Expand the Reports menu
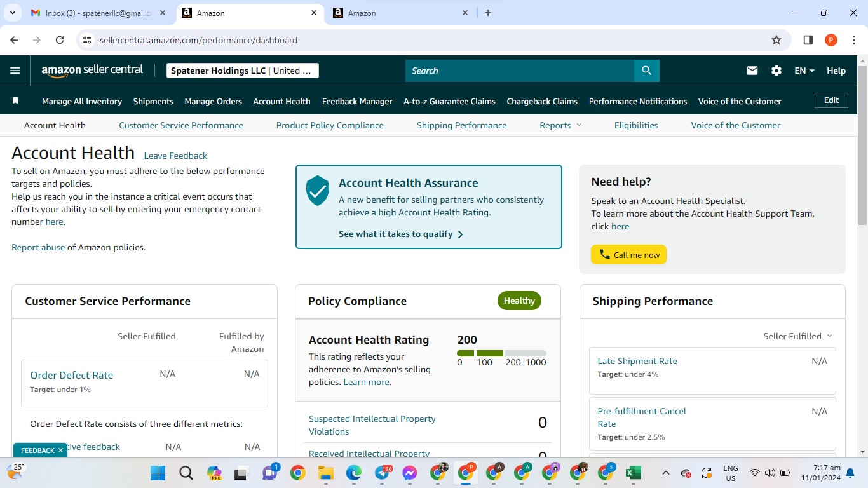Viewport: 868px width, 488px height. pyautogui.click(x=560, y=125)
